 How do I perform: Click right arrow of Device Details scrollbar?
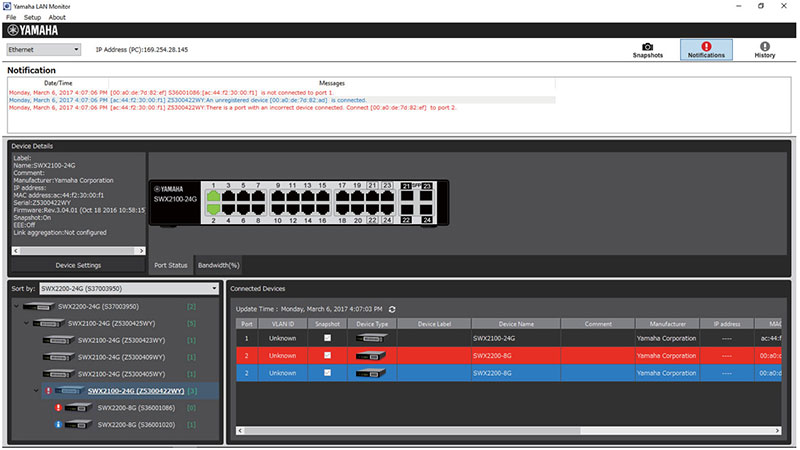(x=141, y=251)
